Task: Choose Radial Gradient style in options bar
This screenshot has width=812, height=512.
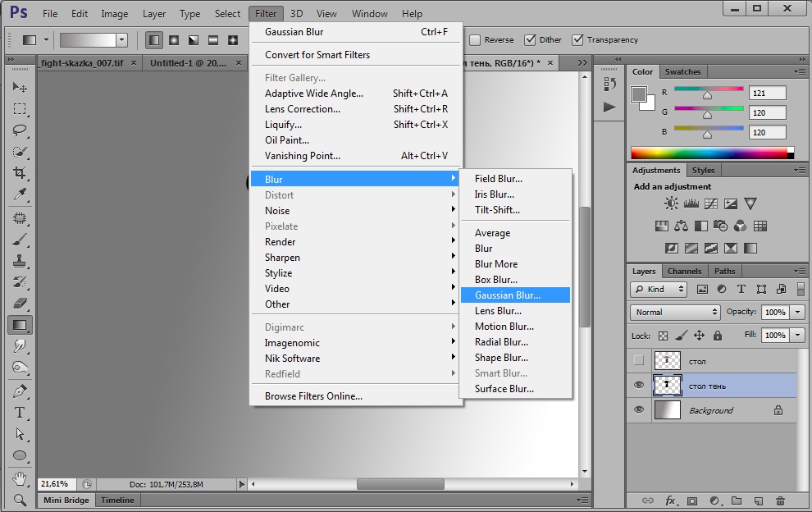Action: [174, 40]
